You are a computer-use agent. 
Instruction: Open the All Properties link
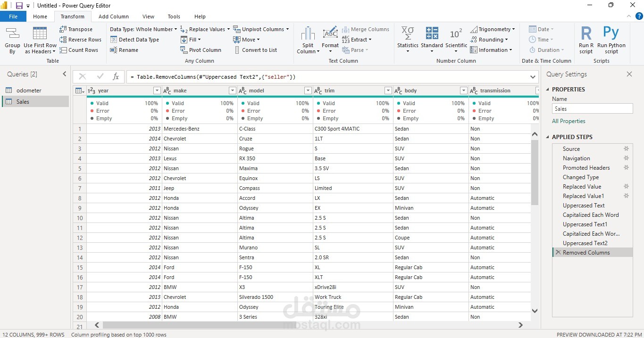569,121
